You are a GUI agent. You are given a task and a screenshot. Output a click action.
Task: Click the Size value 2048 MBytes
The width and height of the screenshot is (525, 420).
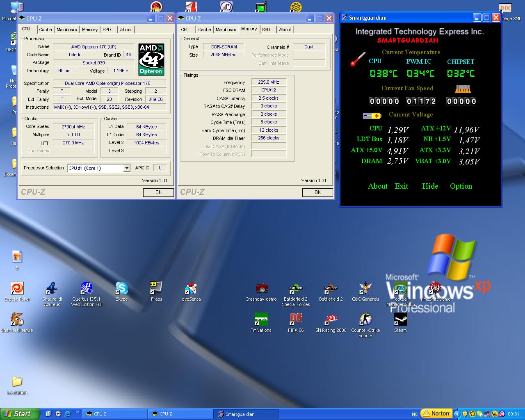[x=224, y=55]
